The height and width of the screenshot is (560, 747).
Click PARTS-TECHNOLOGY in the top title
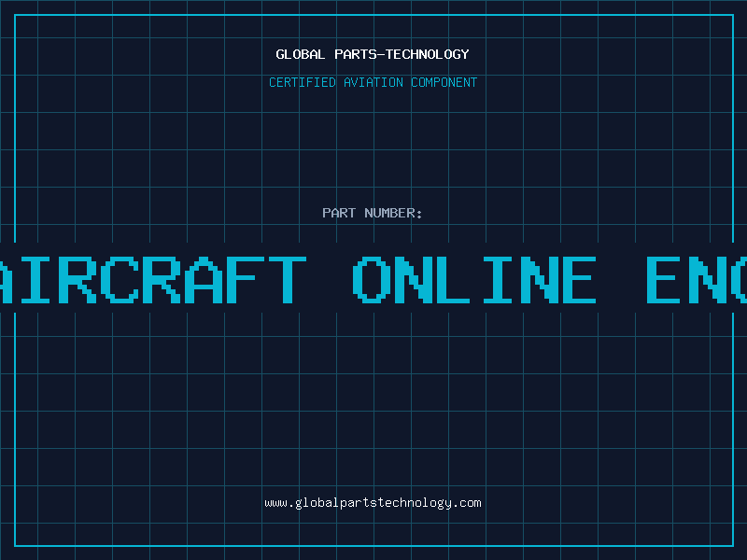point(402,54)
